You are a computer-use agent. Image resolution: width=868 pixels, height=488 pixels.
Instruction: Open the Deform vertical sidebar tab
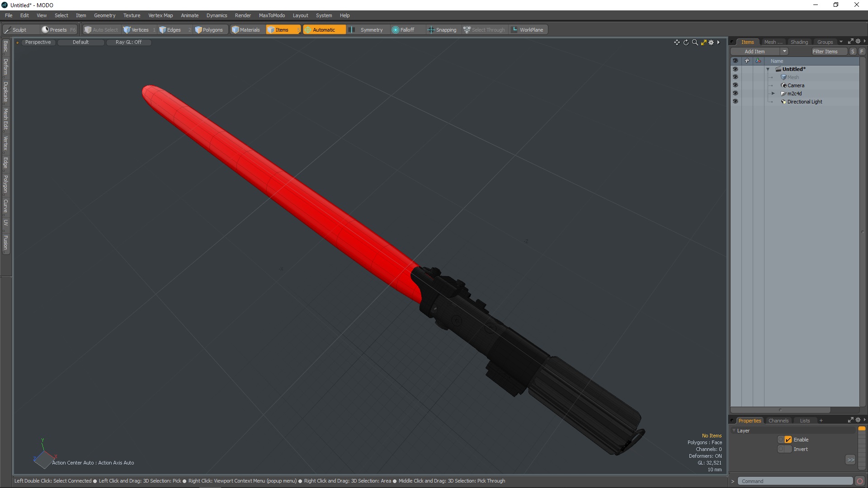[5, 66]
